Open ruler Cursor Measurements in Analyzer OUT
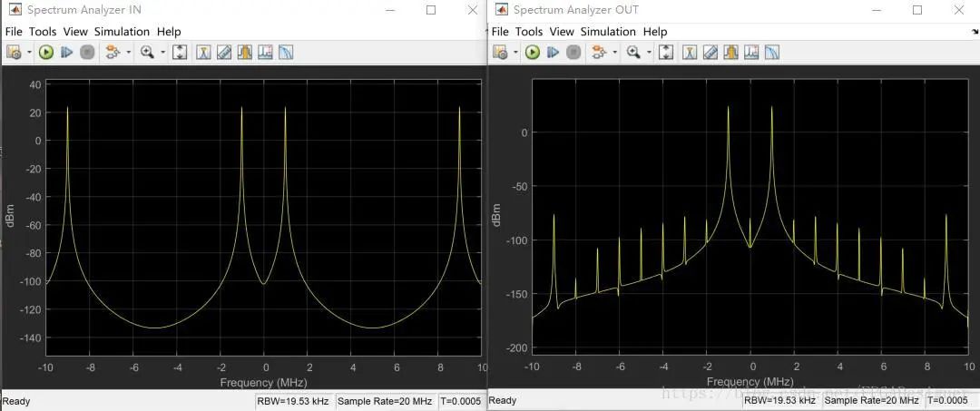980x411 pixels. [x=710, y=53]
